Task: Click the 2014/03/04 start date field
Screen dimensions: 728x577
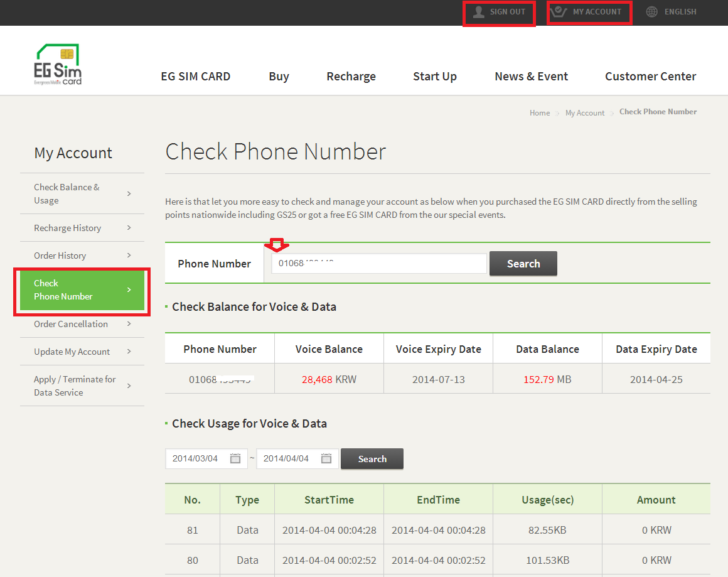Action: click(x=206, y=458)
